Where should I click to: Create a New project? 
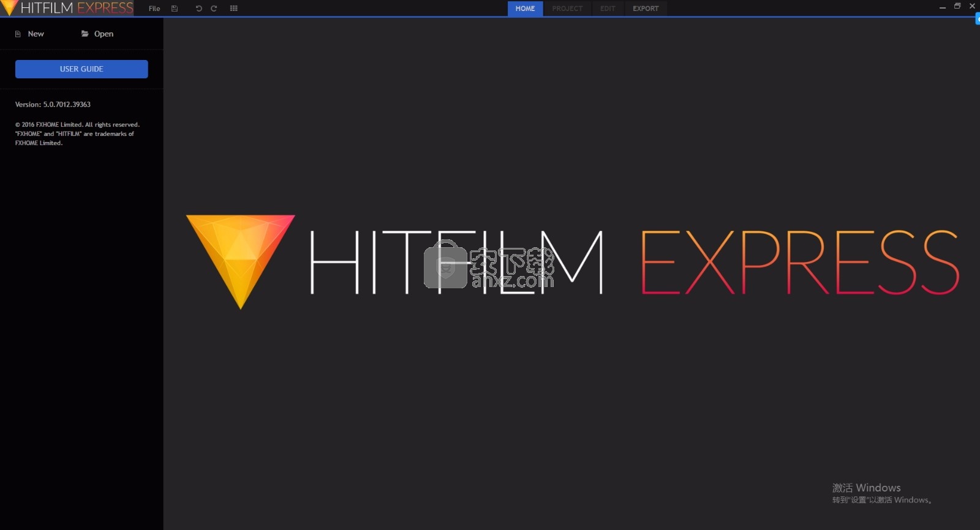29,34
